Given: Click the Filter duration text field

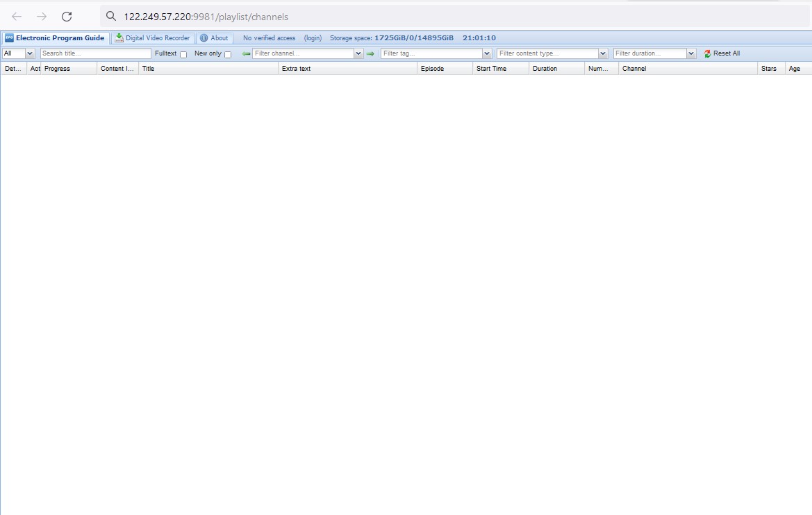Looking at the screenshot, I should pos(650,53).
